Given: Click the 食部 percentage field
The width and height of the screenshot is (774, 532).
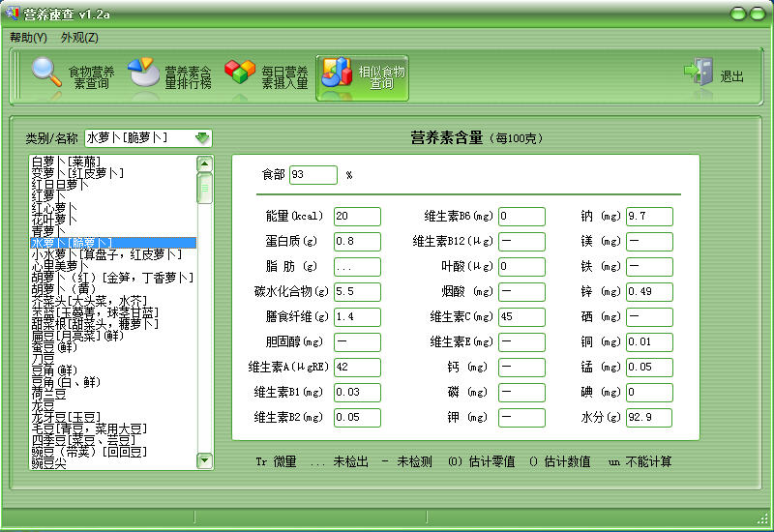Looking at the screenshot, I should (313, 175).
